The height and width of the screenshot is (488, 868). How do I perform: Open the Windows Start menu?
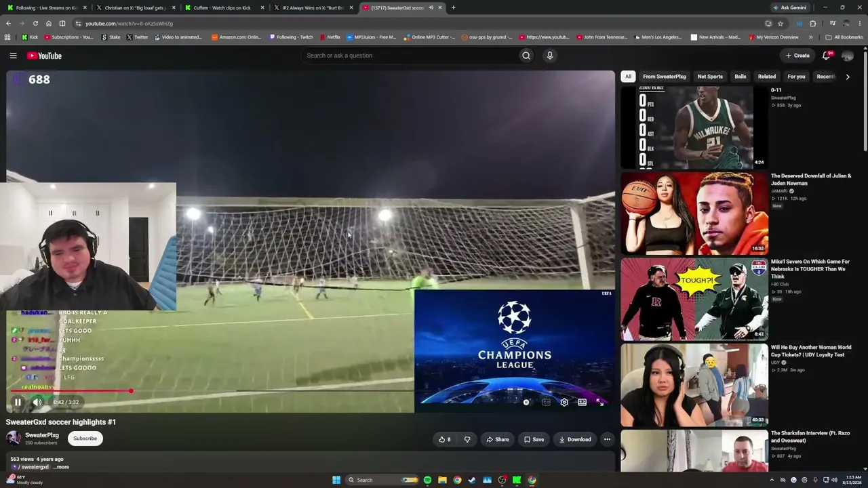(x=336, y=480)
